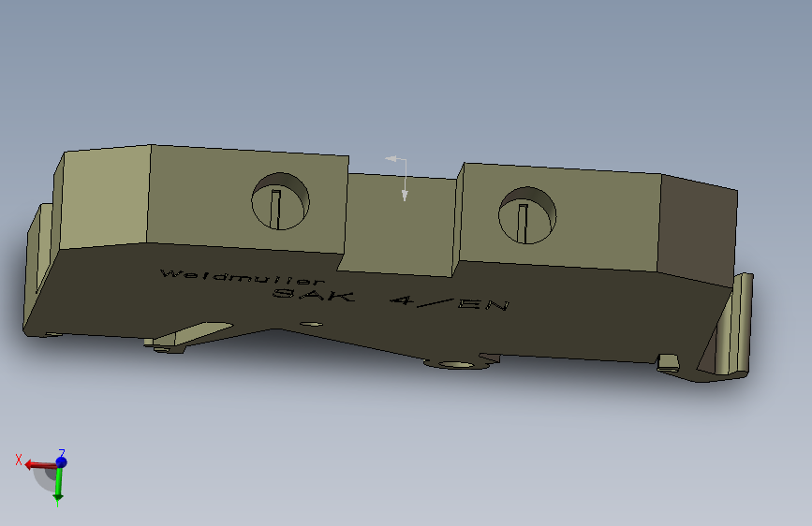The image size is (812, 526).
Task: Click the engraved "Weidmuller" text on the model
Action: tap(242, 277)
